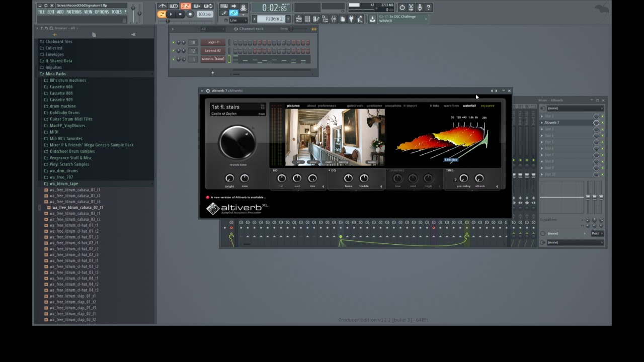644x362 pixels.
Task: Activate the link/multilink controllers icon
Action: (234, 13)
